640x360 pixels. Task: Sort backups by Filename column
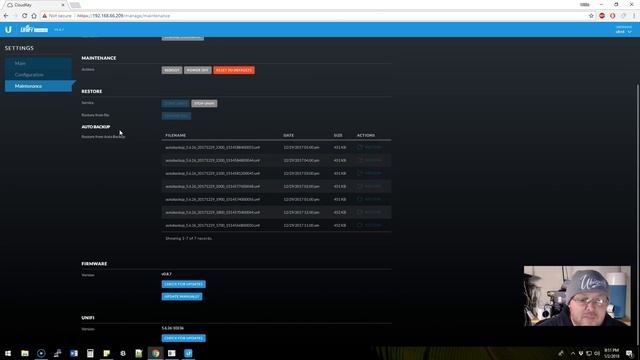(176, 135)
